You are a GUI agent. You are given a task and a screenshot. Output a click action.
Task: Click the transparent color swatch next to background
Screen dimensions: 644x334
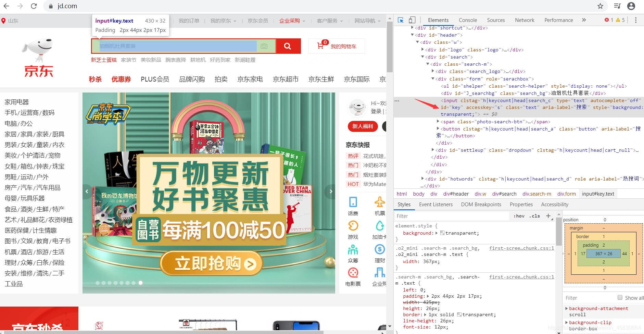click(442, 233)
